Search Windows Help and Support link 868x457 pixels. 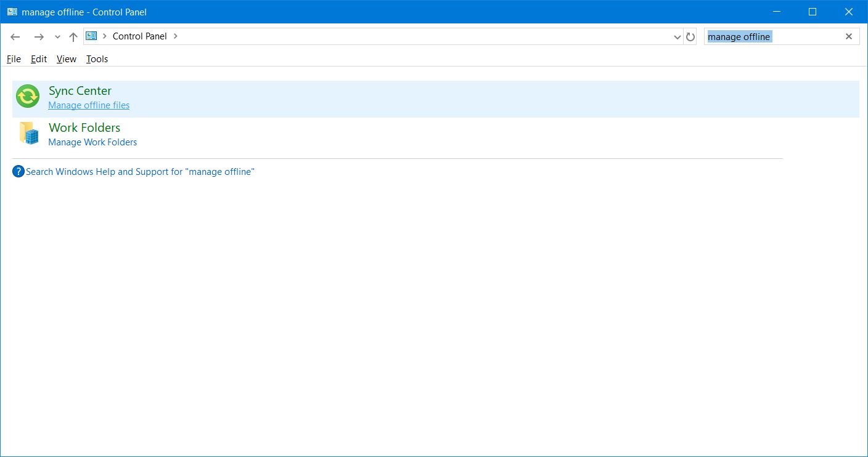[x=140, y=172]
